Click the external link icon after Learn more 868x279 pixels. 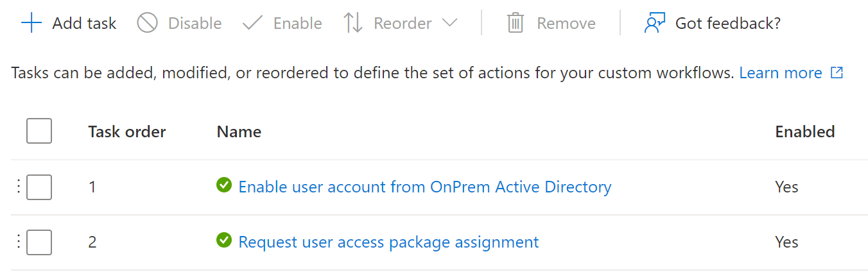click(x=837, y=72)
